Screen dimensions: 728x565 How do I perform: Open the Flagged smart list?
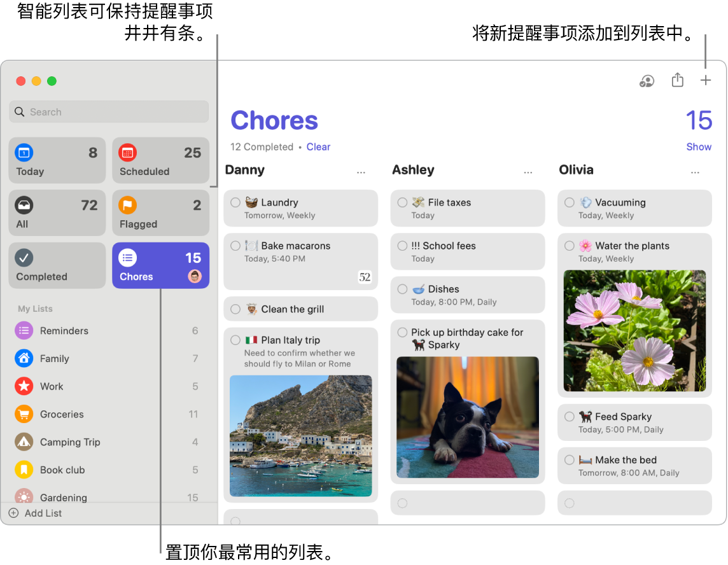click(x=160, y=214)
